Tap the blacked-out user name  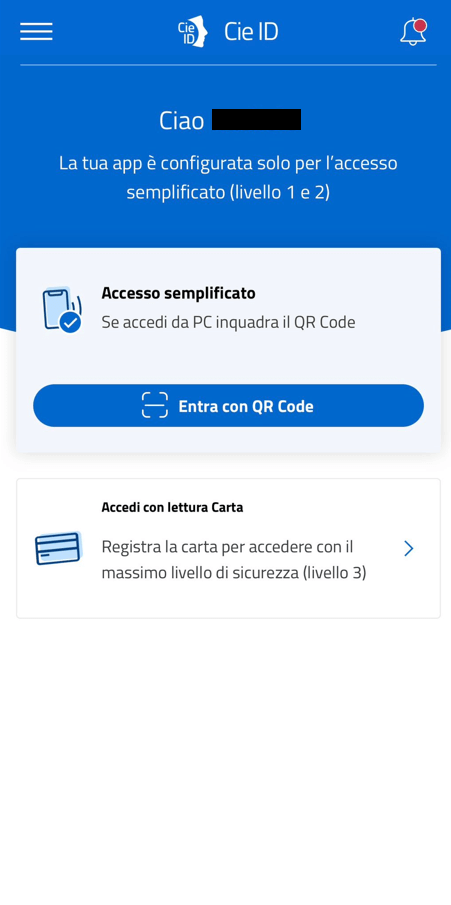point(256,119)
